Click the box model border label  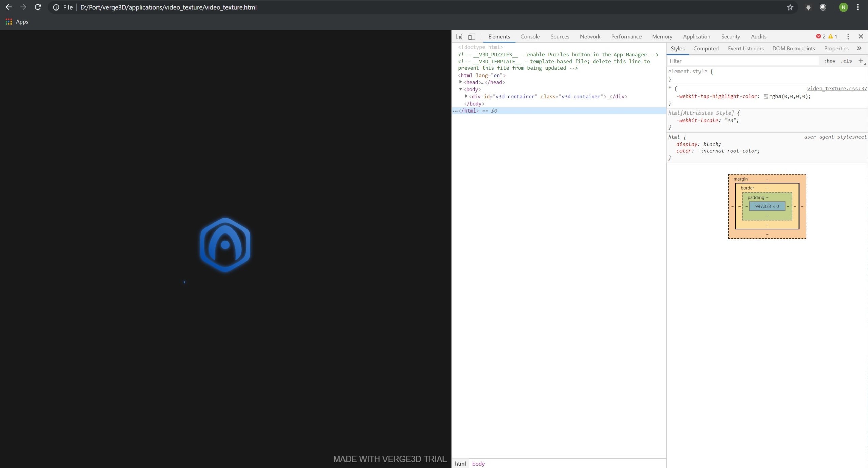coord(747,188)
